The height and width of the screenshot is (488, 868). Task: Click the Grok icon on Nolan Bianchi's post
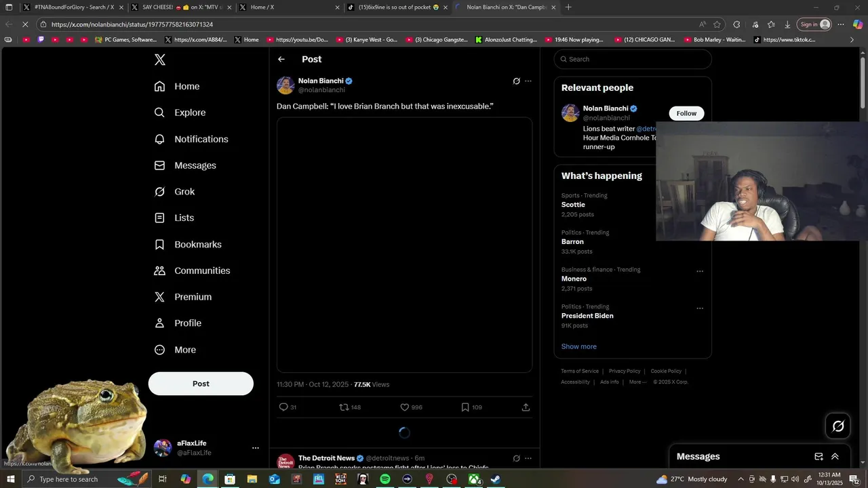[x=516, y=81]
